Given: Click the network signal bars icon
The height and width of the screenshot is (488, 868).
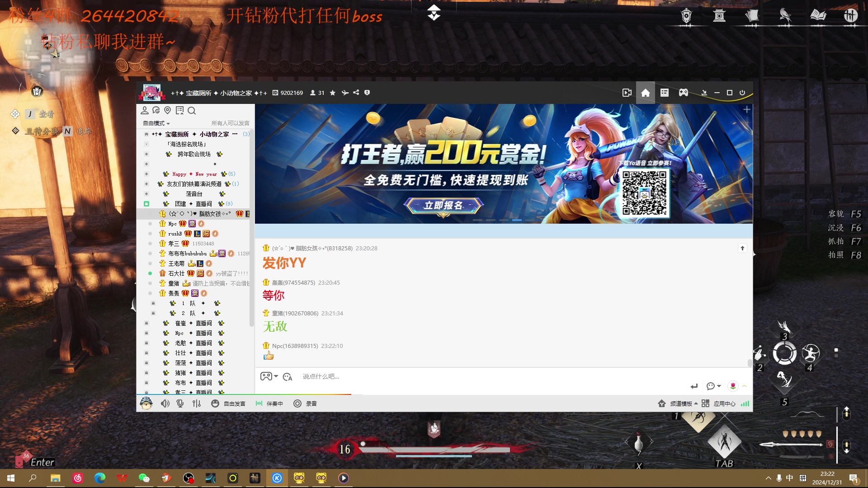Looking at the screenshot, I should tap(745, 404).
